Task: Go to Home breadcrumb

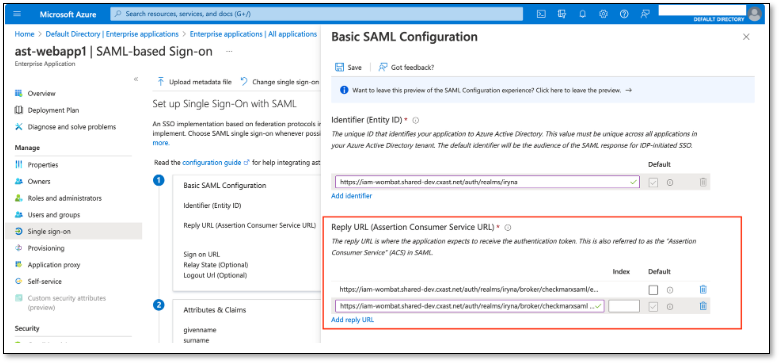Action: (24, 34)
